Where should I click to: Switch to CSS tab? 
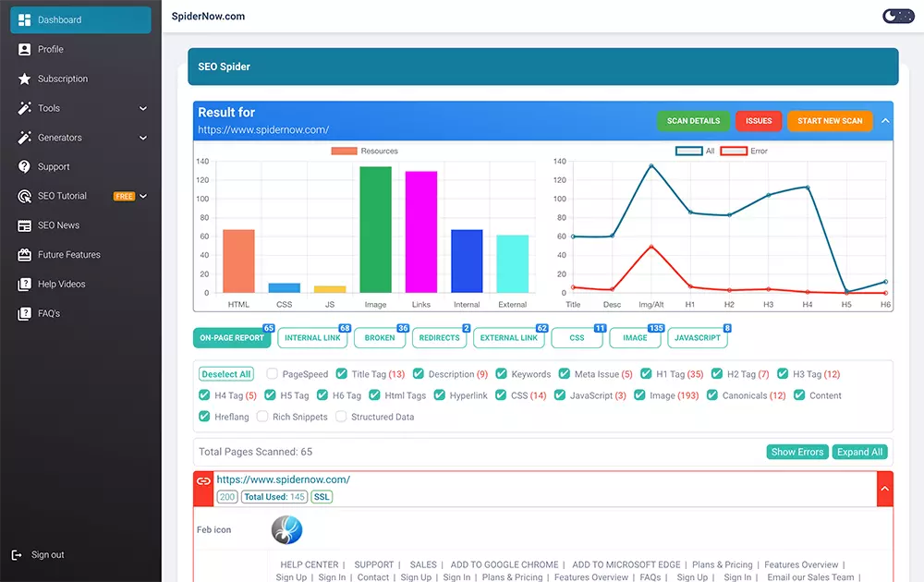[x=577, y=338]
